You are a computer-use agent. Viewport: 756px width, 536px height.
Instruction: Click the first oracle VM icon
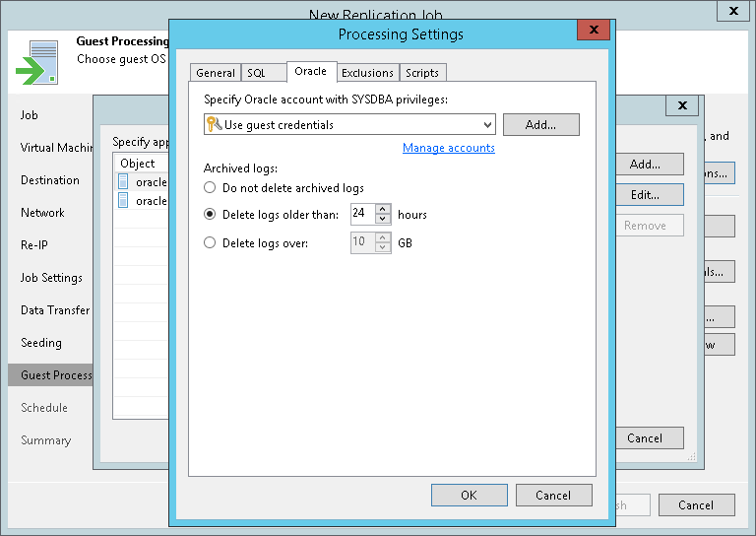(123, 182)
